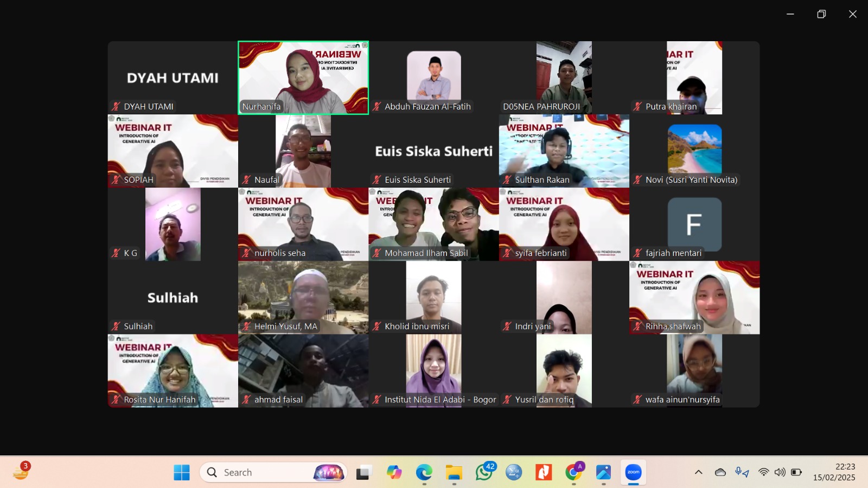Image resolution: width=868 pixels, height=488 pixels.
Task: Click the Windows Start button
Action: tap(182, 472)
